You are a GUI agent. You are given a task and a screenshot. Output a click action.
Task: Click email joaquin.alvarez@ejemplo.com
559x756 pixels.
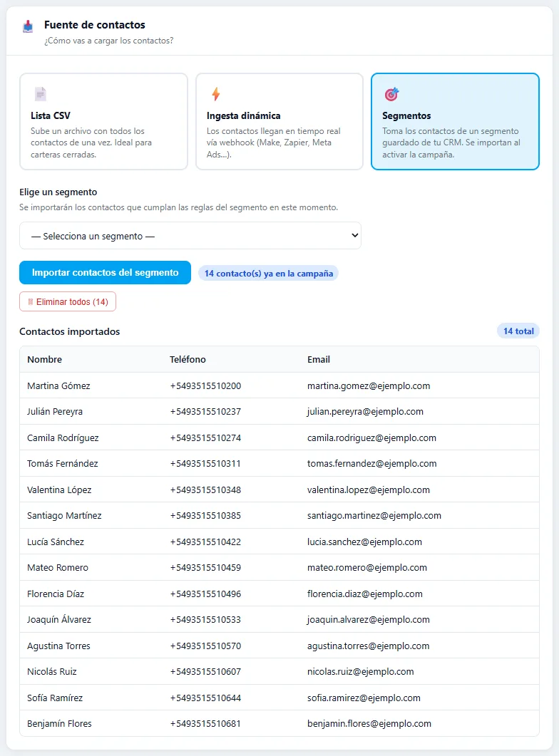click(x=369, y=620)
